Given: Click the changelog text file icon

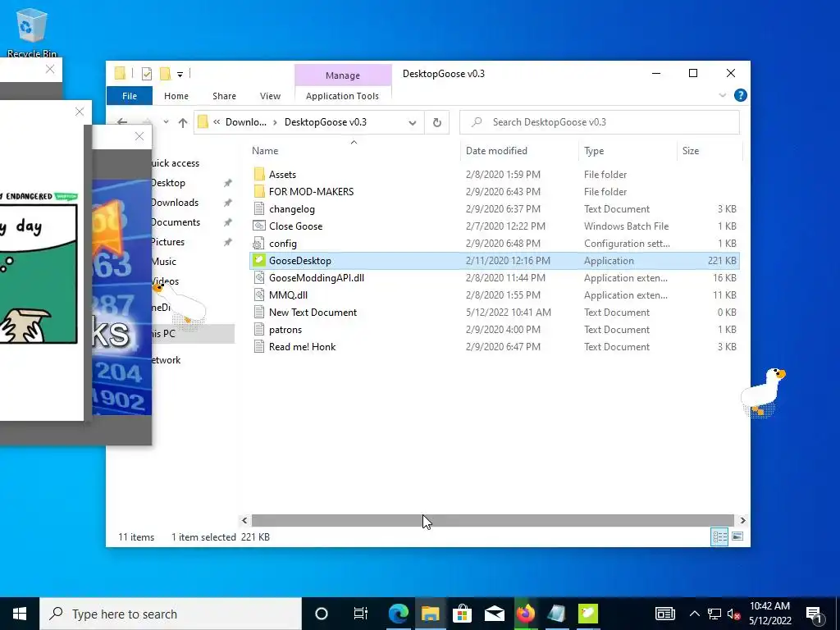Looking at the screenshot, I should click(259, 209).
